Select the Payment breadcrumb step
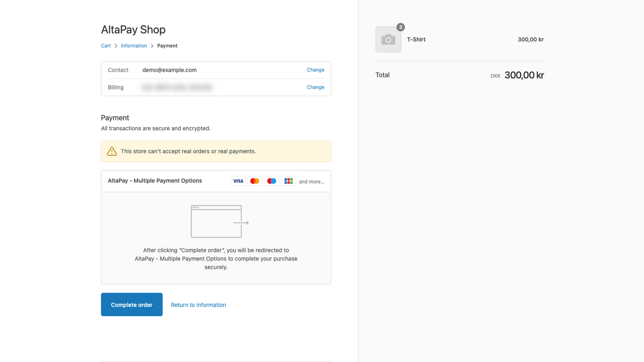 (x=167, y=46)
